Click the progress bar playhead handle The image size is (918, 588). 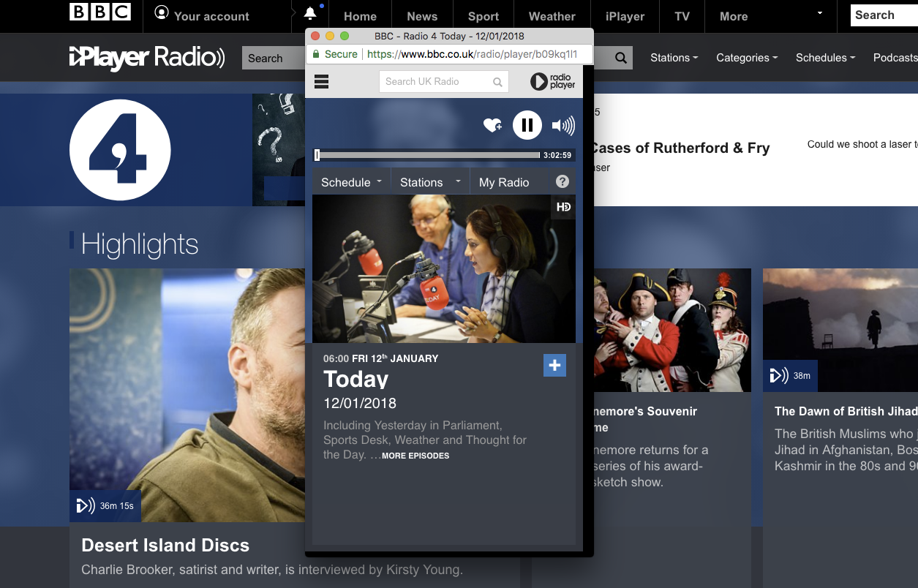coord(317,155)
